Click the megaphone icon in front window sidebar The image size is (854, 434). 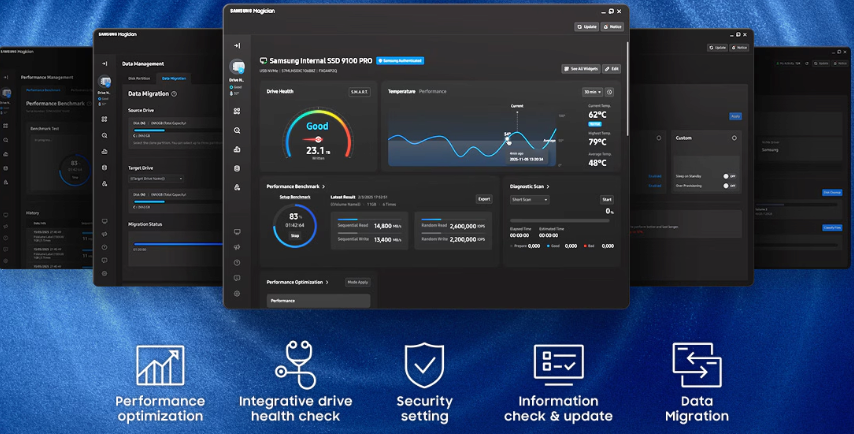coord(237,247)
